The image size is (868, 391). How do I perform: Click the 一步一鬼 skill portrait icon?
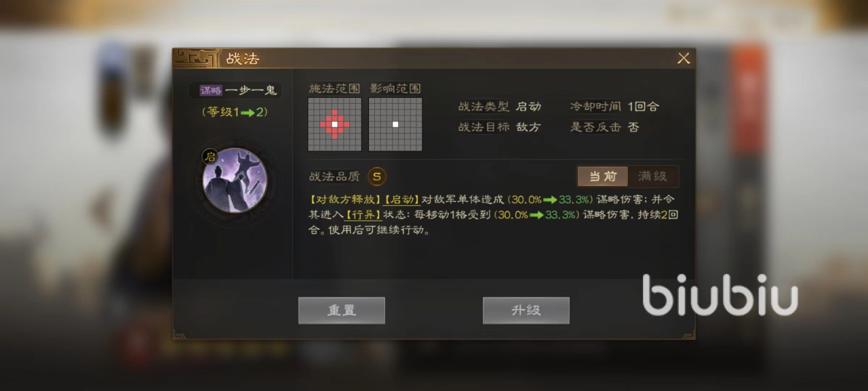point(235,181)
